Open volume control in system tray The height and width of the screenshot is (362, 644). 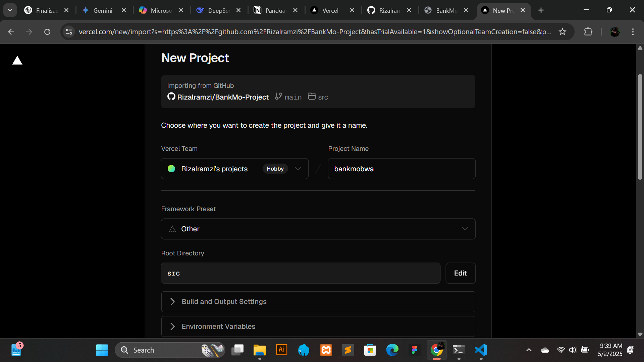[573, 350]
